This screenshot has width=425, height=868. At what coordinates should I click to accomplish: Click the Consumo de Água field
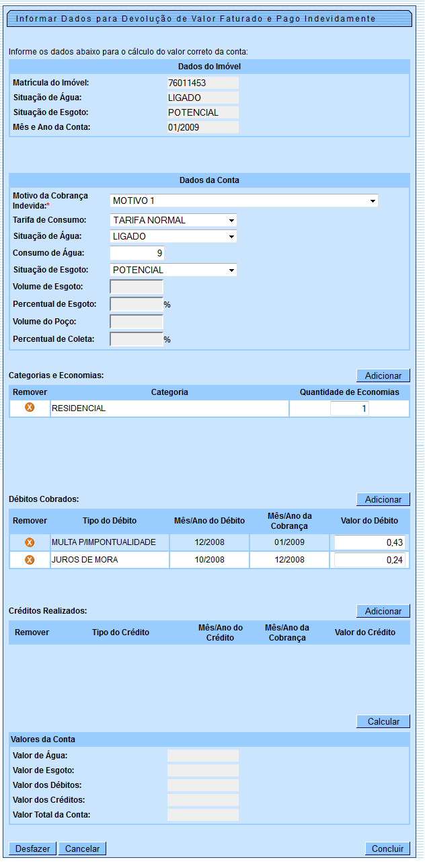tap(137, 253)
